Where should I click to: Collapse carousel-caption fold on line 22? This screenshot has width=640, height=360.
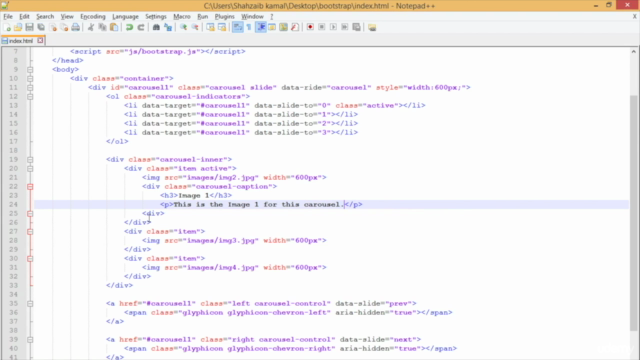30,187
